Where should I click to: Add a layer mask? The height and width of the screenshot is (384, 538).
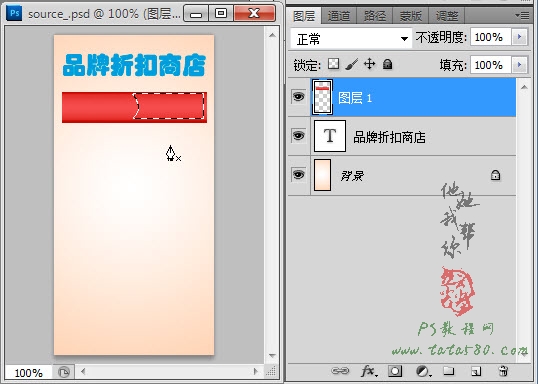click(x=395, y=371)
